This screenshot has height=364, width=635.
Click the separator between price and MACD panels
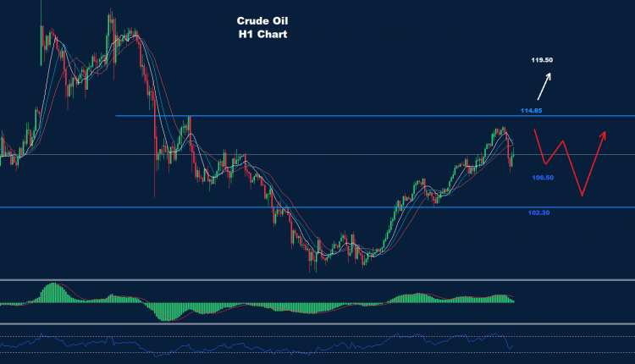coord(317,279)
